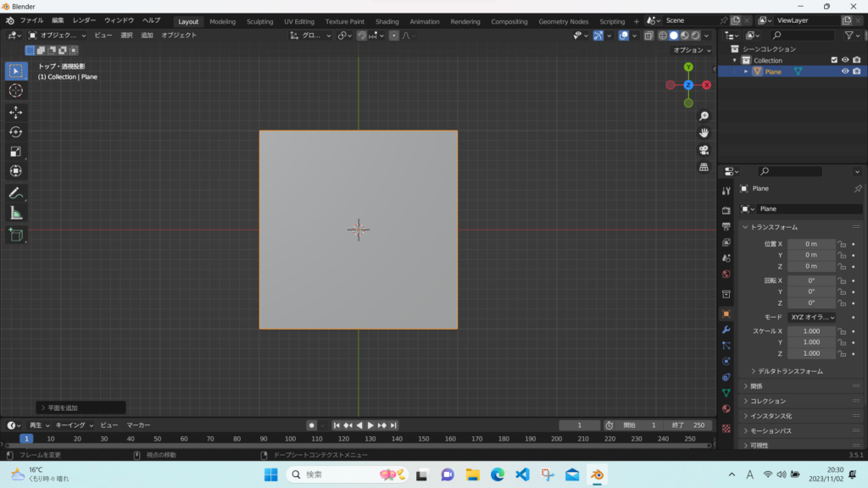The width and height of the screenshot is (868, 488).
Task: Open the Modifiers wrench properties tab
Action: pyautogui.click(x=726, y=330)
